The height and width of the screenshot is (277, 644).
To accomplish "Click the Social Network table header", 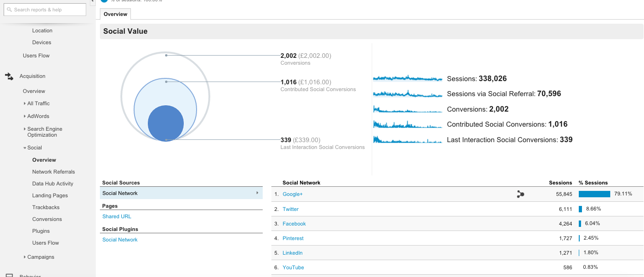I will (x=301, y=183).
